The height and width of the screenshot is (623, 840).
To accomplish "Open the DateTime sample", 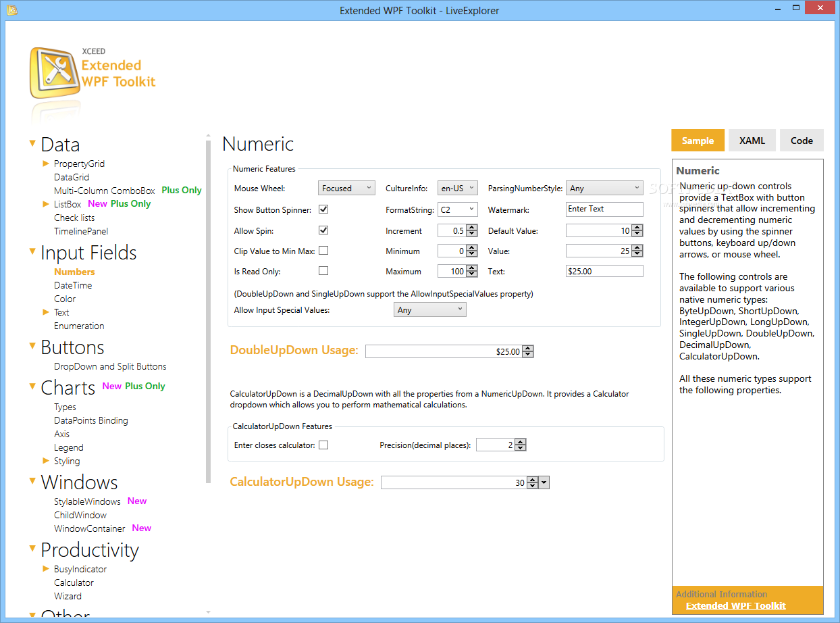I will point(73,285).
